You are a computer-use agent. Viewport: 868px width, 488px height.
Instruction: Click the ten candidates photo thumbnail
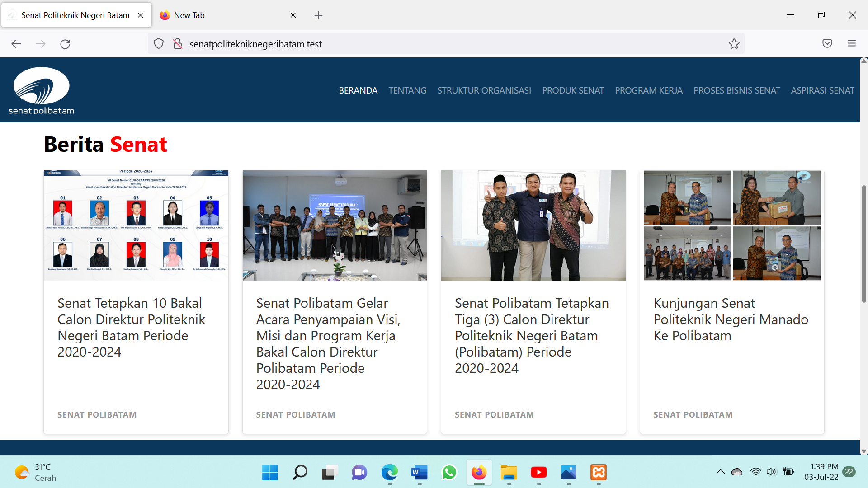(x=136, y=225)
